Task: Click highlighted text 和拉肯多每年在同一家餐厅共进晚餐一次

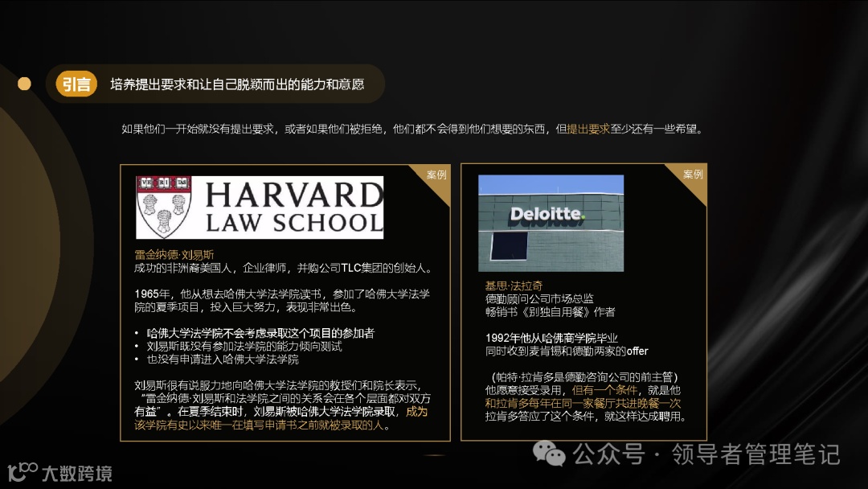Action: (583, 403)
